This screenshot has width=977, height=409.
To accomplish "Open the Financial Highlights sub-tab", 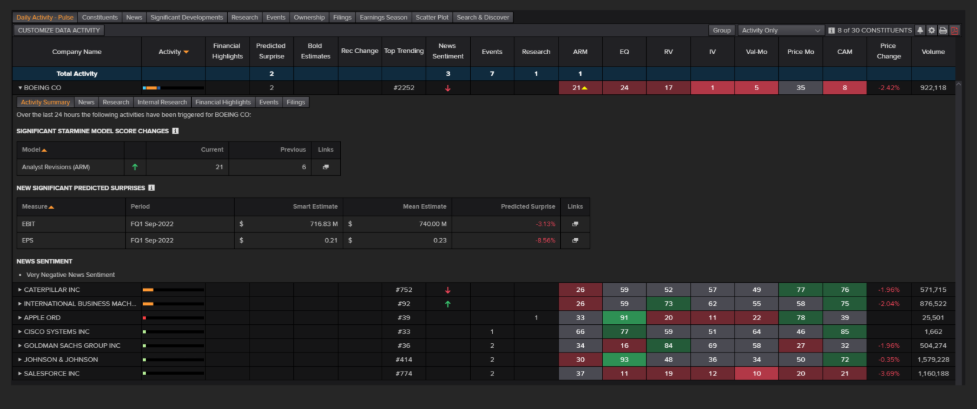I will 223,102.
